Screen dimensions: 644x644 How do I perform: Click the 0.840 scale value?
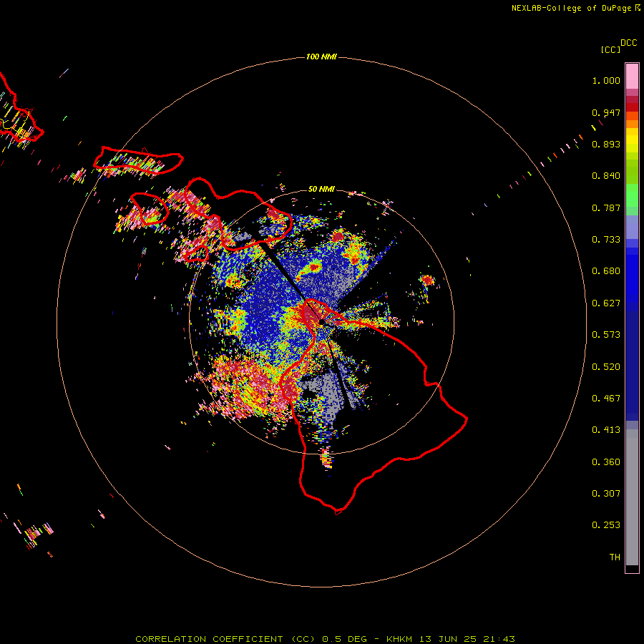point(606,176)
